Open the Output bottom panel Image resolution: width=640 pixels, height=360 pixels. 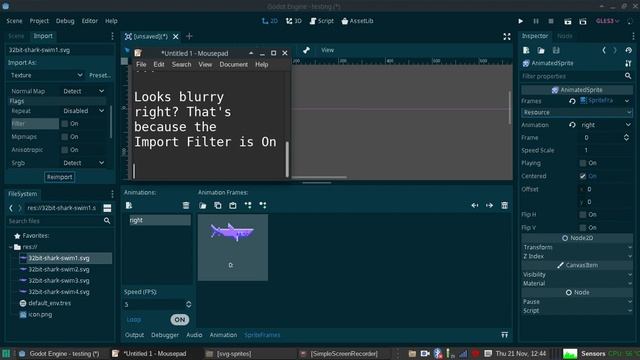tap(134, 335)
